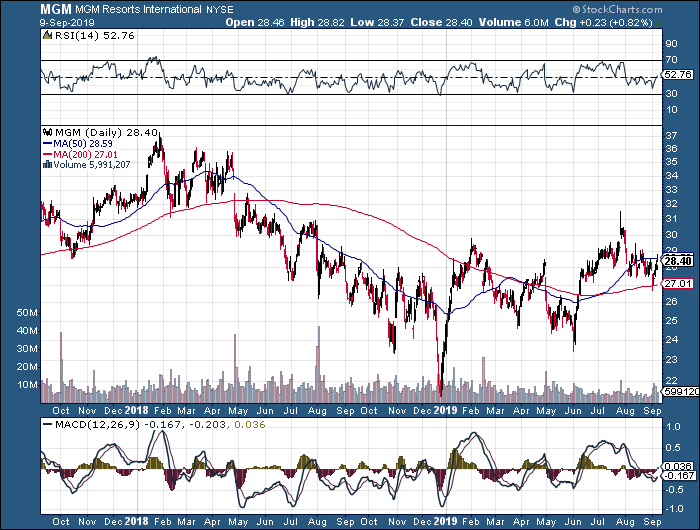This screenshot has width=700, height=530.
Task: Click the 2019 year label under MACD panel
Action: tap(446, 521)
